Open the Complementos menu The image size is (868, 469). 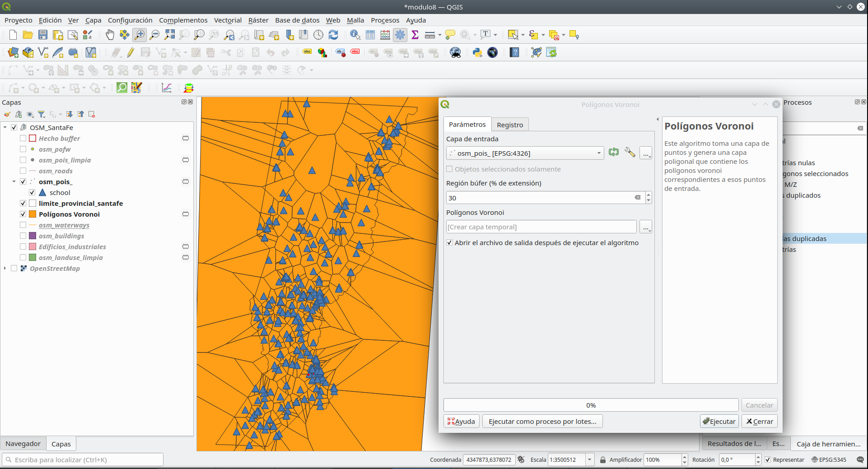click(183, 20)
